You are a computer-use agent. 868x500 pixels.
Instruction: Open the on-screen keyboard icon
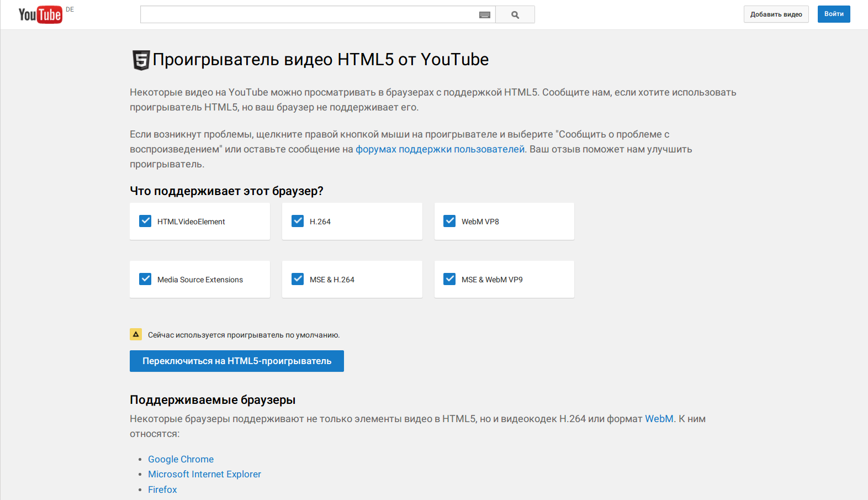coord(485,15)
